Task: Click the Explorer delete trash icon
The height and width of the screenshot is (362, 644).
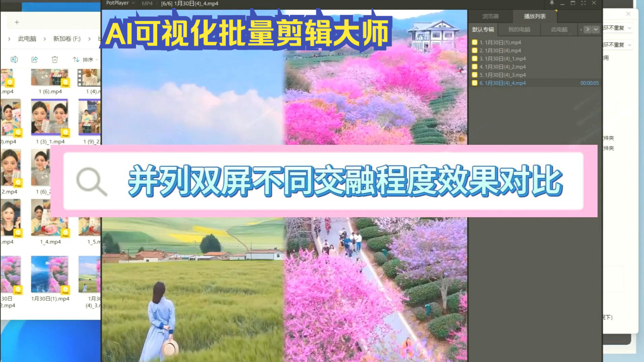Action: 55,59
